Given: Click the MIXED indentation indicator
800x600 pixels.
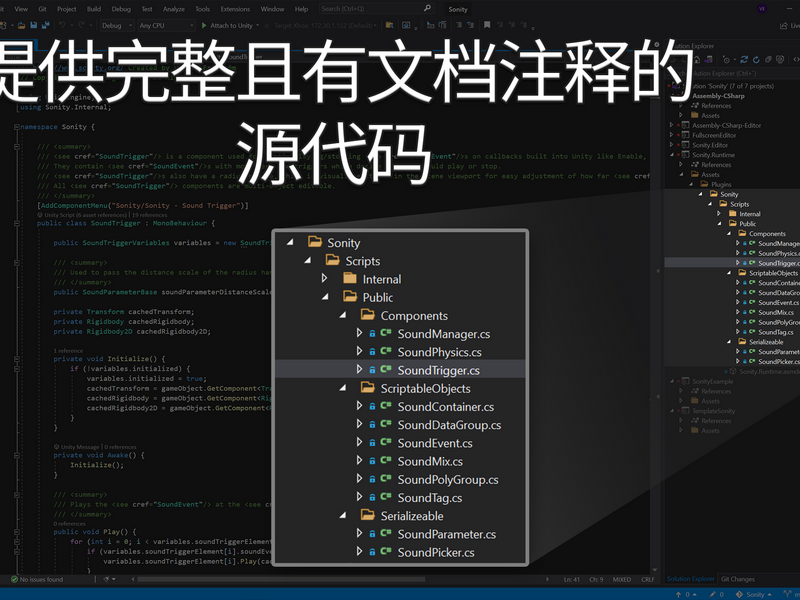Looking at the screenshot, I should 622,580.
